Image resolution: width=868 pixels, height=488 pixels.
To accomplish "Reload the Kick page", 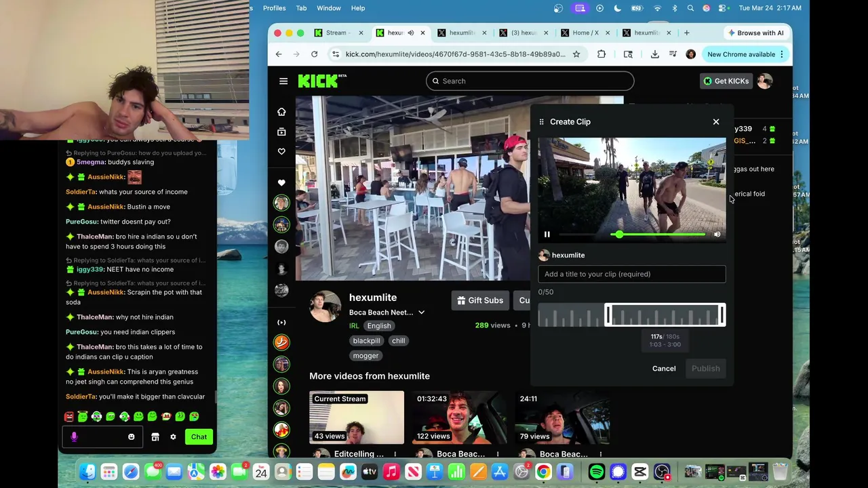I will 314,54.
